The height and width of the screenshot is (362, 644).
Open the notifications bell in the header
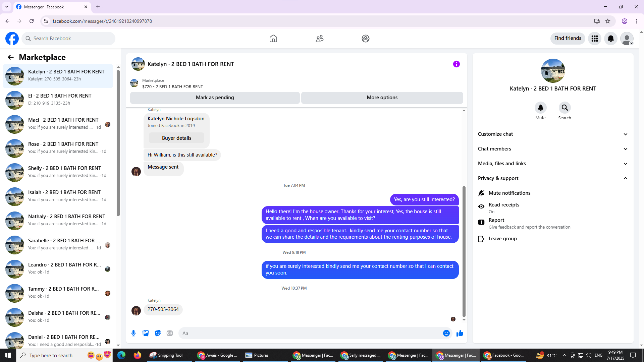tap(611, 39)
